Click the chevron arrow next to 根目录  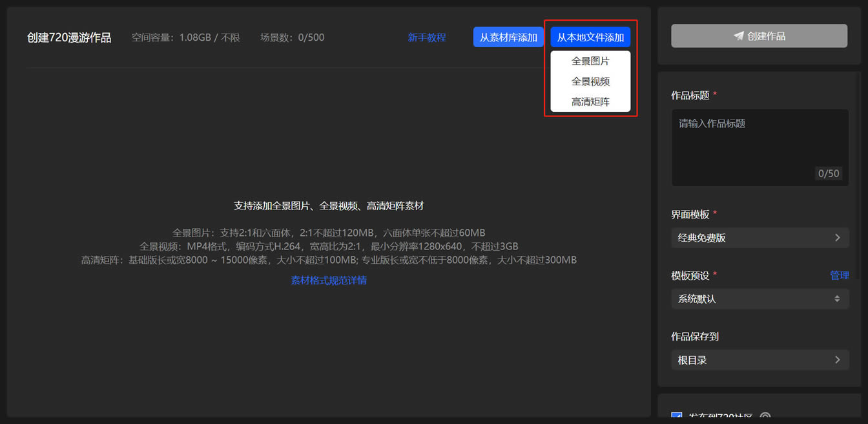pyautogui.click(x=838, y=360)
